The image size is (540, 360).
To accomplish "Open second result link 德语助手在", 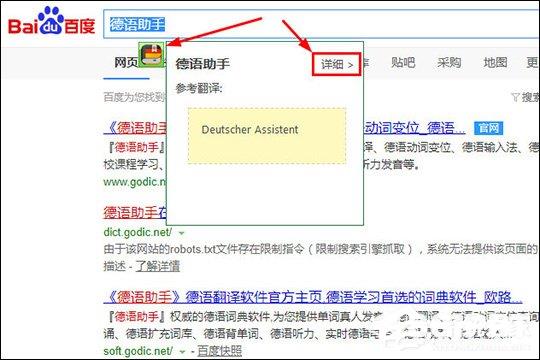I will (135, 213).
